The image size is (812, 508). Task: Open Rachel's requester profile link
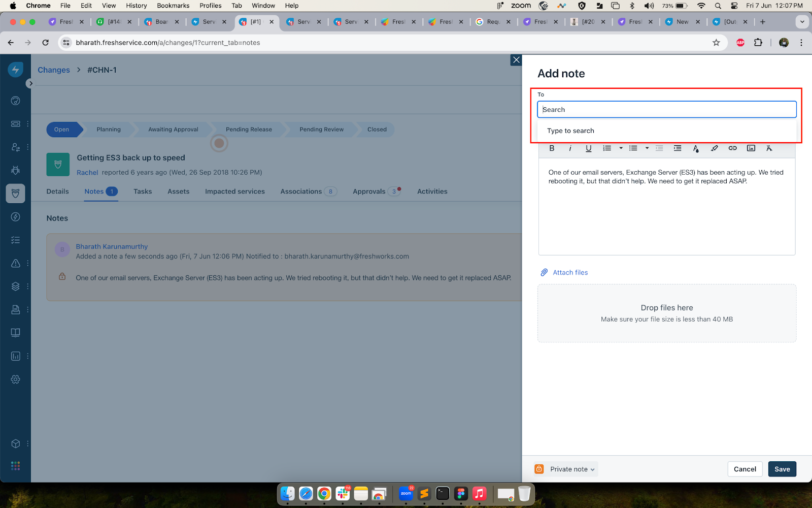tap(87, 173)
